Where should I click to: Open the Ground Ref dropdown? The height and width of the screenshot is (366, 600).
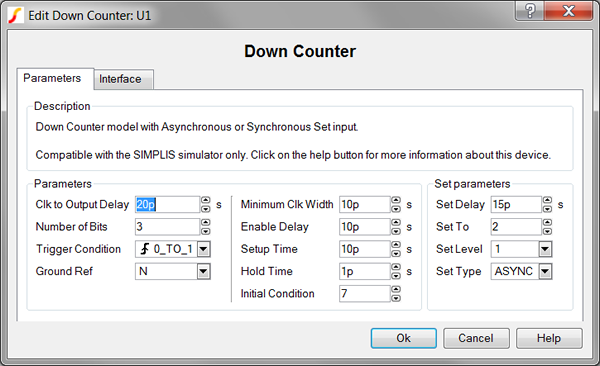204,271
